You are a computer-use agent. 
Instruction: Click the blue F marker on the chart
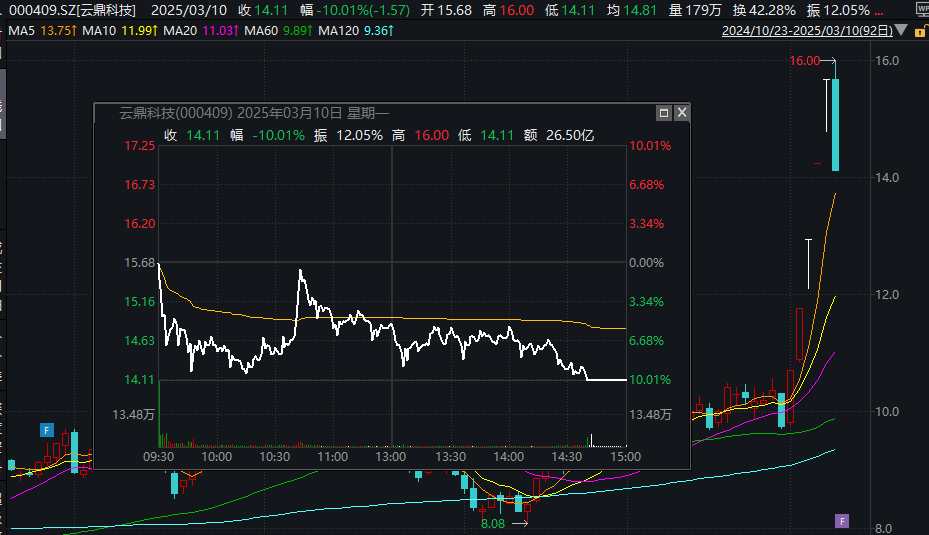46,430
